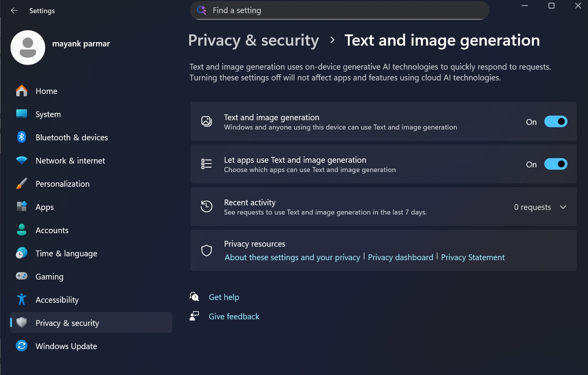
Task: Click the Accounts person icon
Action: (22, 230)
